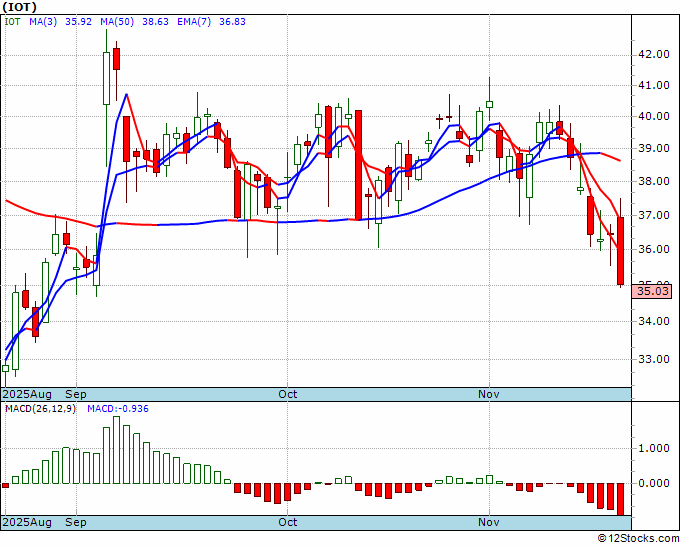Screen dimensions: 680x546
Task: Click the 38.00 price axis label
Action: (x=654, y=181)
